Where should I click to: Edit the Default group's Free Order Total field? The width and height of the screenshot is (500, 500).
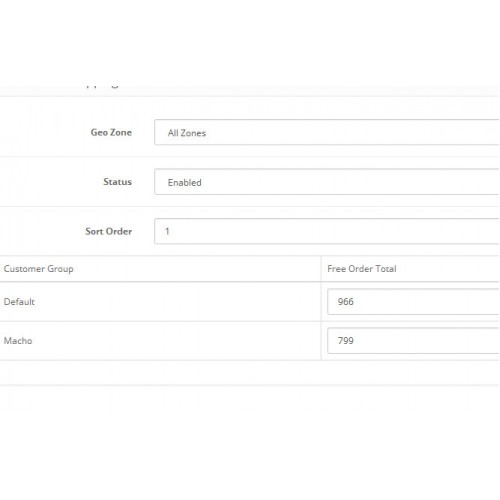pos(413,302)
